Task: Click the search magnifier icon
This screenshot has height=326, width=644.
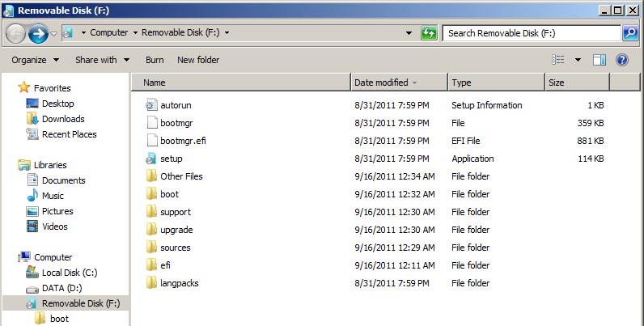Action: click(630, 33)
